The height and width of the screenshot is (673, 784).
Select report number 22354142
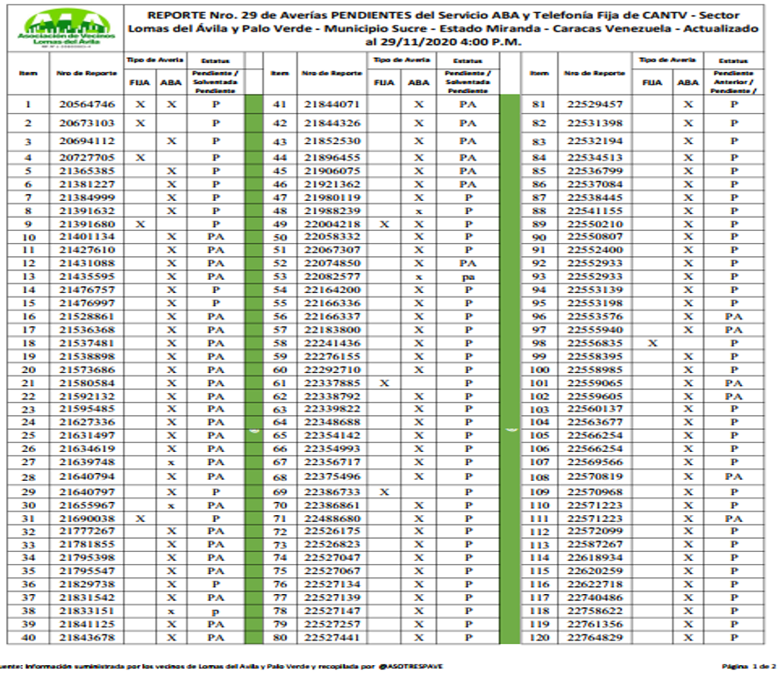point(332,435)
